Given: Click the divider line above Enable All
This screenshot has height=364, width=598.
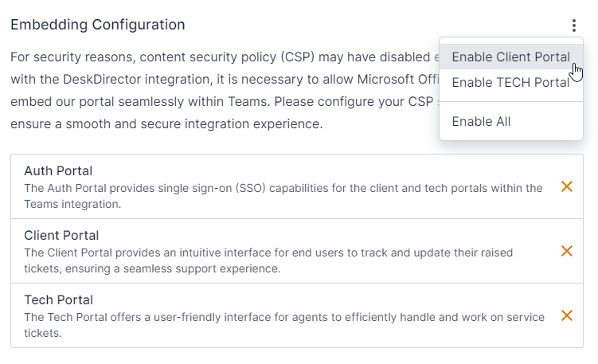Looking at the screenshot, I should (x=511, y=101).
